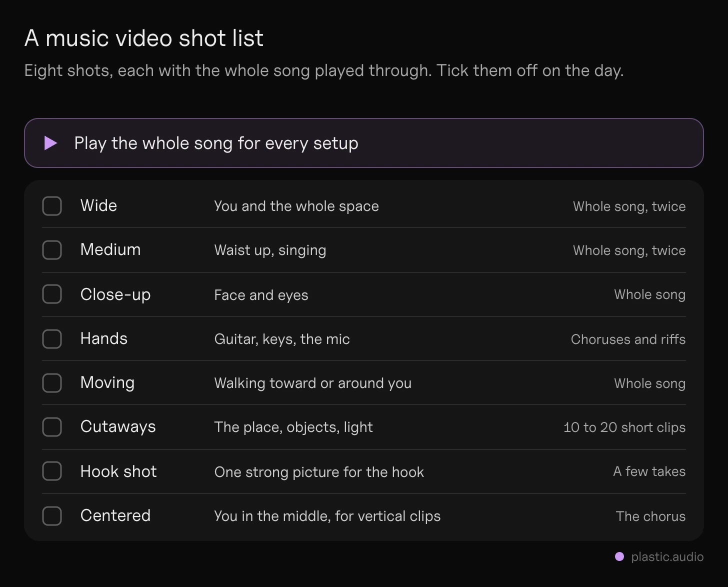Click the purple play triangle icon

[x=50, y=143]
